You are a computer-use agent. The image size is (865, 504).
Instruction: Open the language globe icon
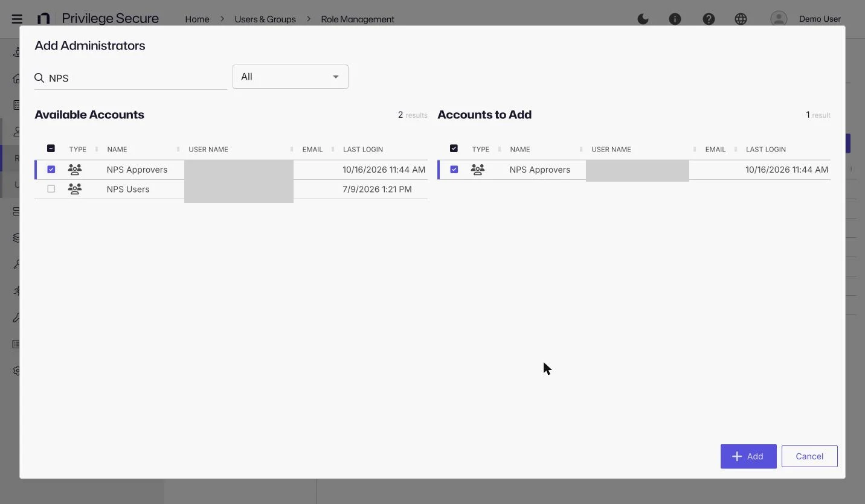pos(741,19)
